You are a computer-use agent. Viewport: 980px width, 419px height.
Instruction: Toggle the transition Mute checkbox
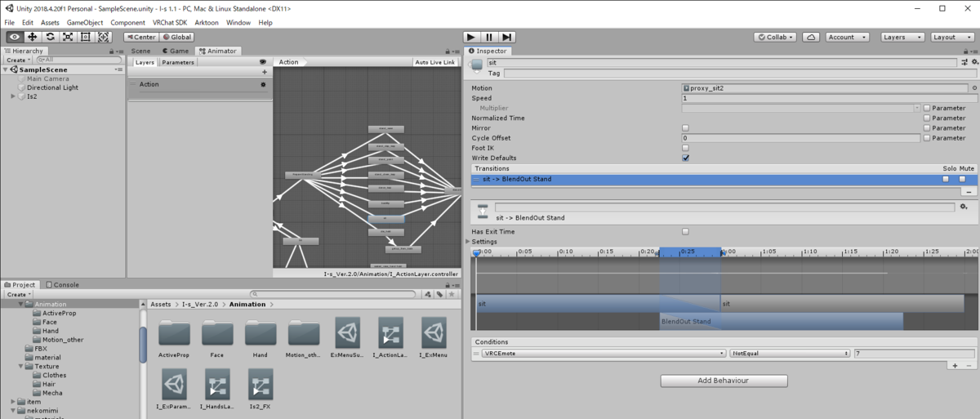pos(962,179)
